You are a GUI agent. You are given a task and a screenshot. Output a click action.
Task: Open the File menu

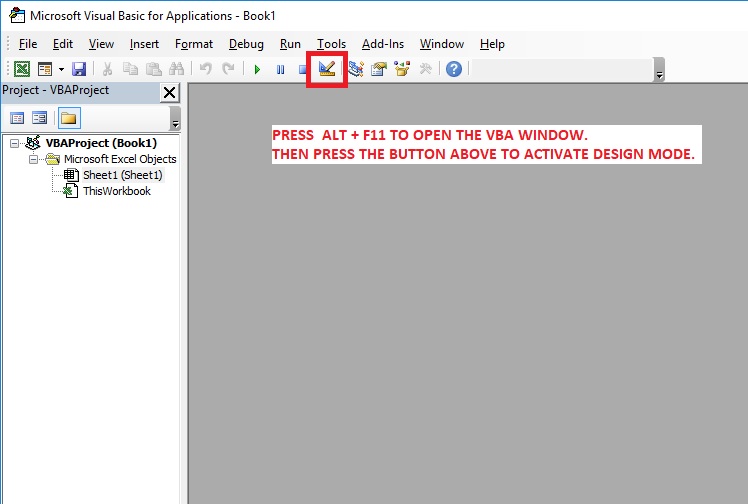coord(28,44)
